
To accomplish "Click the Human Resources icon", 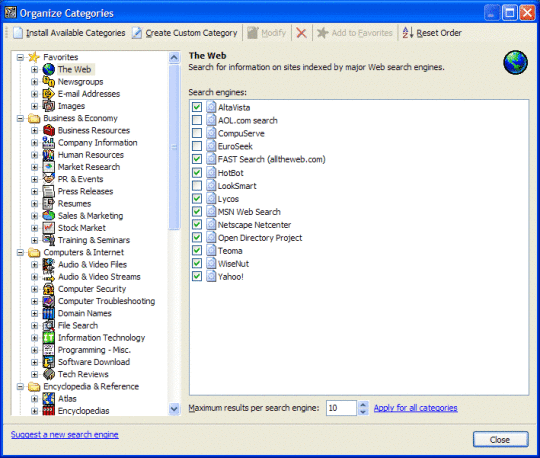I will coord(49,155).
